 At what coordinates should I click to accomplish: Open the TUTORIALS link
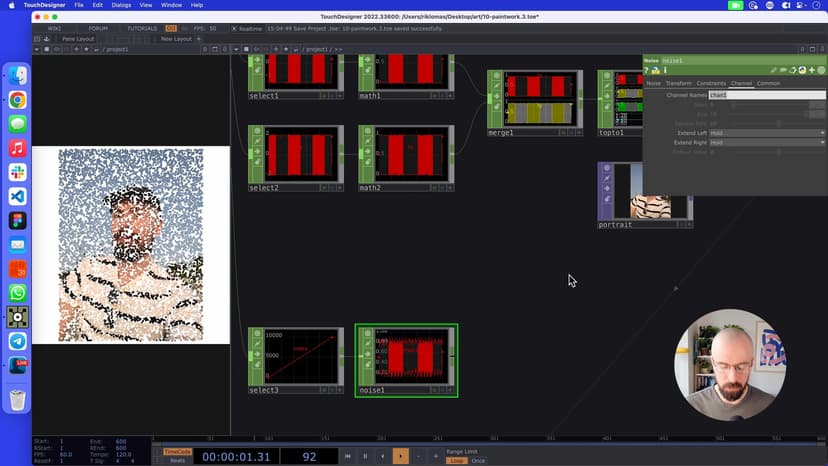click(142, 28)
